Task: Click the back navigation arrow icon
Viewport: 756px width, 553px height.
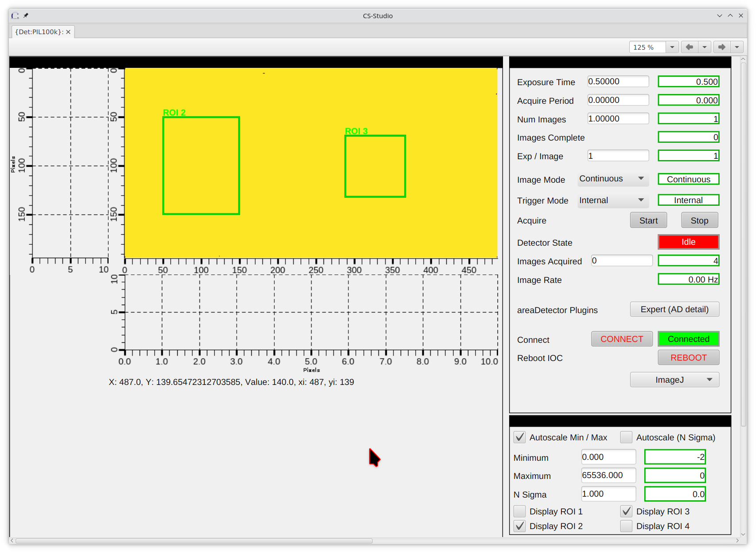Action: [x=689, y=47]
